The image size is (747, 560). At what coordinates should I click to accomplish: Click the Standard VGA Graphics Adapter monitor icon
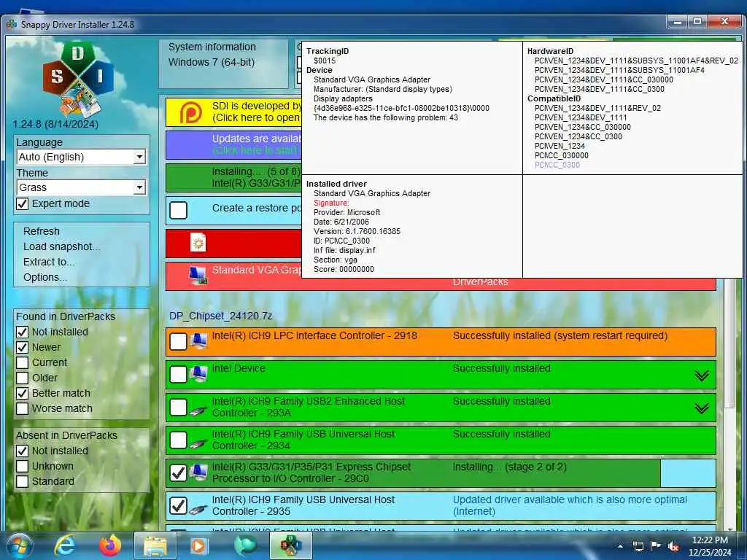(x=198, y=275)
